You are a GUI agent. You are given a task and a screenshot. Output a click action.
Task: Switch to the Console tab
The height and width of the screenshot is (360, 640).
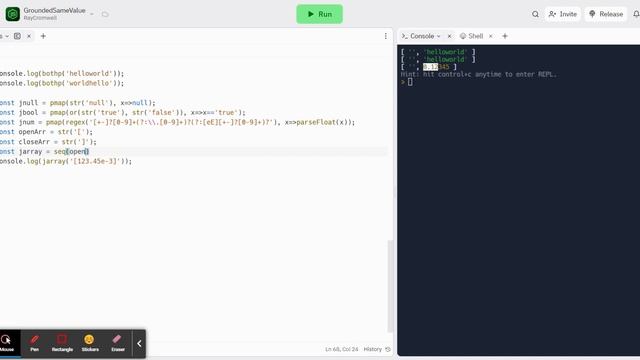coord(422,36)
